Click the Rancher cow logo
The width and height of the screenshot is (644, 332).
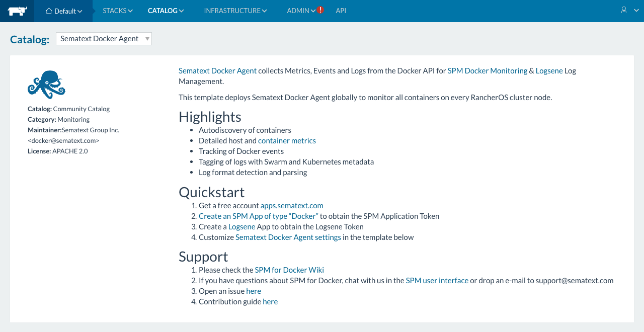click(x=17, y=11)
